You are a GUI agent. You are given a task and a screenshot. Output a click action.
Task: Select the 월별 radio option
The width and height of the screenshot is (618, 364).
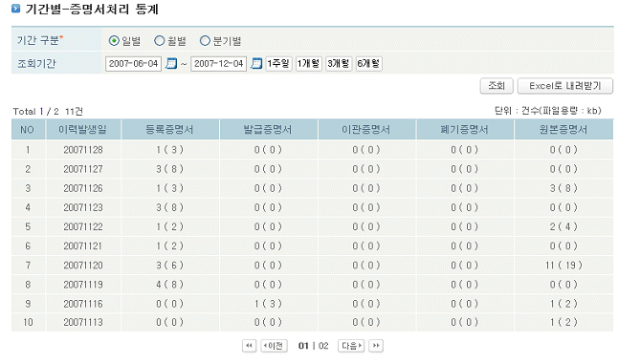[159, 40]
